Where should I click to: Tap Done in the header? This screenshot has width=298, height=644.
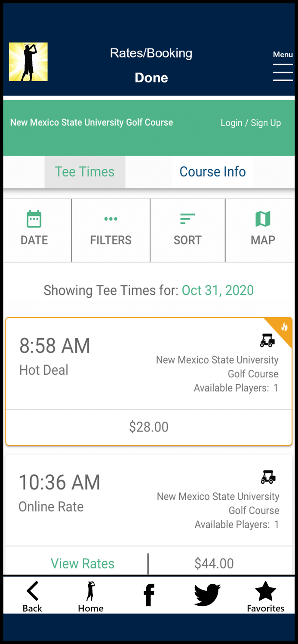click(151, 78)
